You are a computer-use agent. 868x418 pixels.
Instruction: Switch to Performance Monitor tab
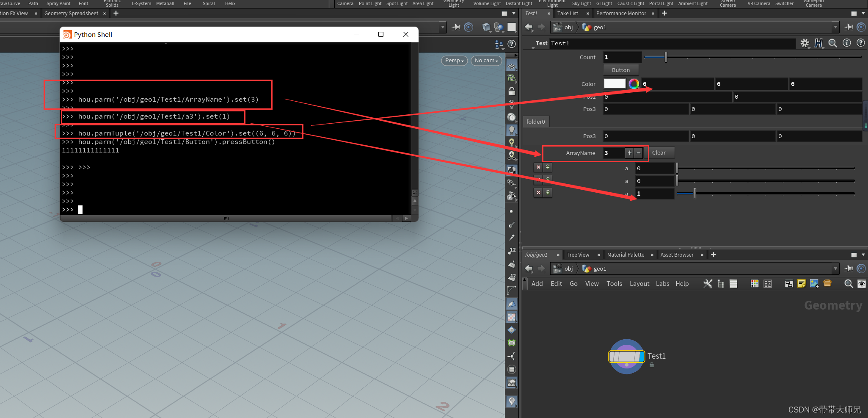tap(621, 14)
